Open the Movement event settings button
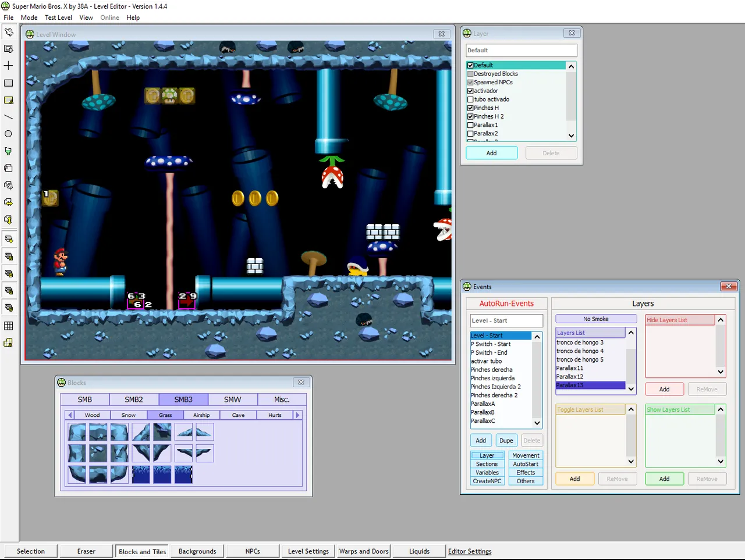This screenshot has width=745, height=560. 526,455
